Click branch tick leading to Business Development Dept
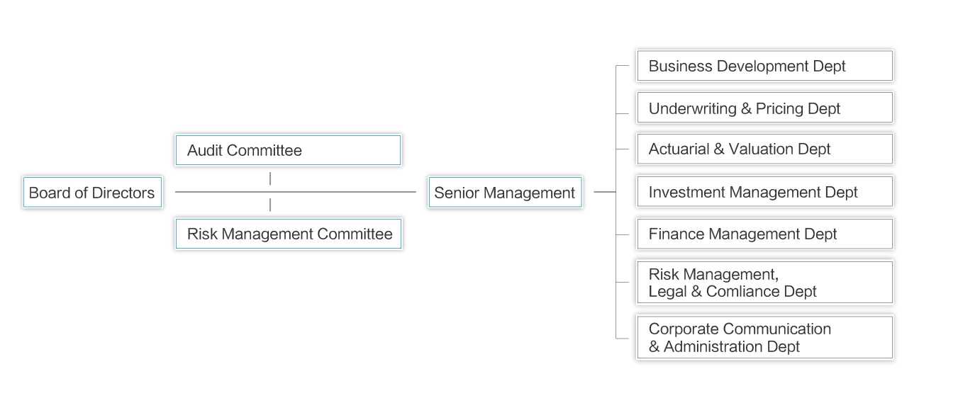Viewport: 980px width, 403px height. pos(623,66)
